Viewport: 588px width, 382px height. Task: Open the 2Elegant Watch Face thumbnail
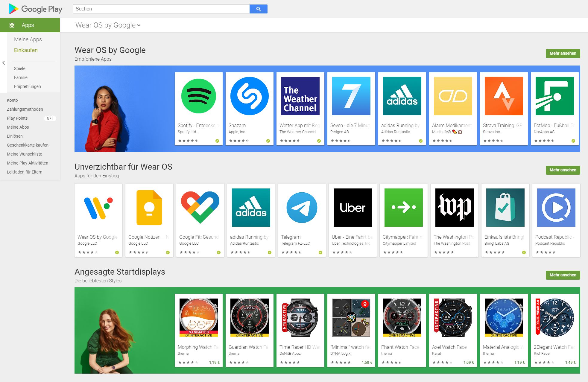pyautogui.click(x=555, y=318)
